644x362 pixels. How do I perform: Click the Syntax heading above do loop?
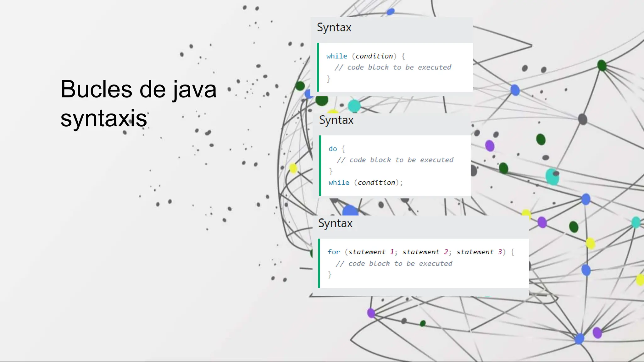[336, 120]
